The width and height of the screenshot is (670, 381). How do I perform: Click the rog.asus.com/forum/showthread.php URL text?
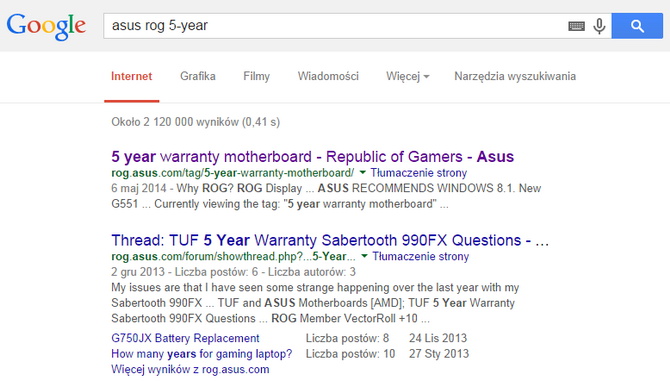pyautogui.click(x=233, y=257)
